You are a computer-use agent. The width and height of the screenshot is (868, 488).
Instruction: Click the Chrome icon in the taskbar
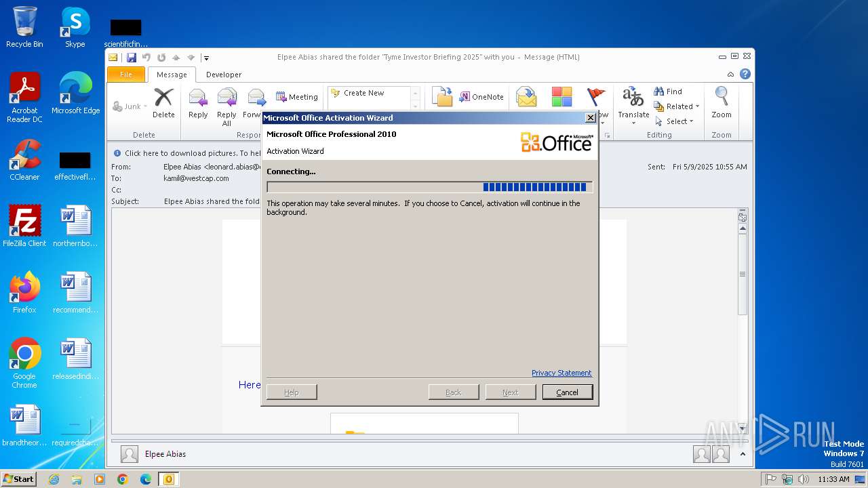click(x=123, y=479)
